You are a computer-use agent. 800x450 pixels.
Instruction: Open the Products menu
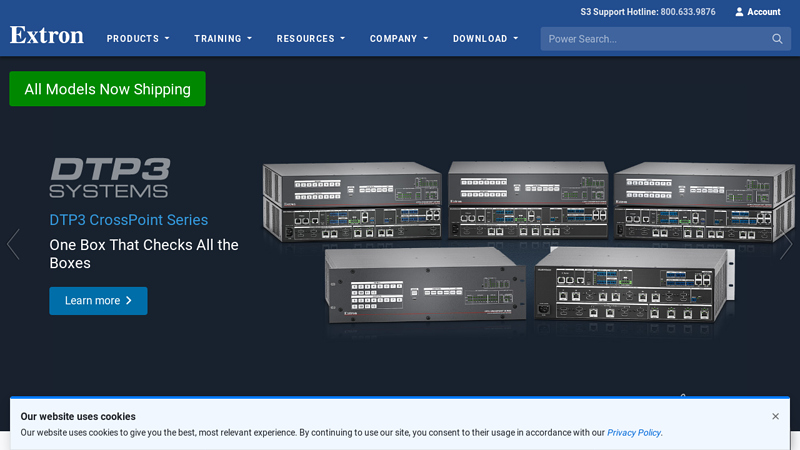[138, 39]
